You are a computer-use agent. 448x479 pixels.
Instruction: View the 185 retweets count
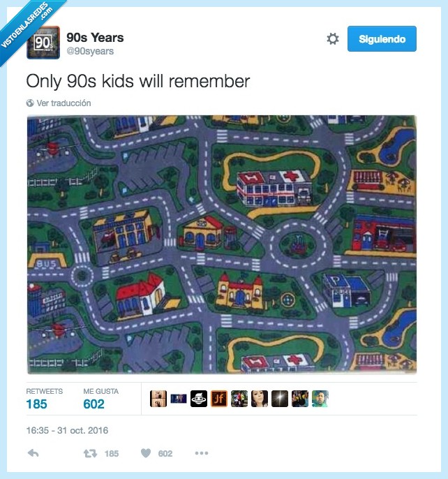point(37,404)
